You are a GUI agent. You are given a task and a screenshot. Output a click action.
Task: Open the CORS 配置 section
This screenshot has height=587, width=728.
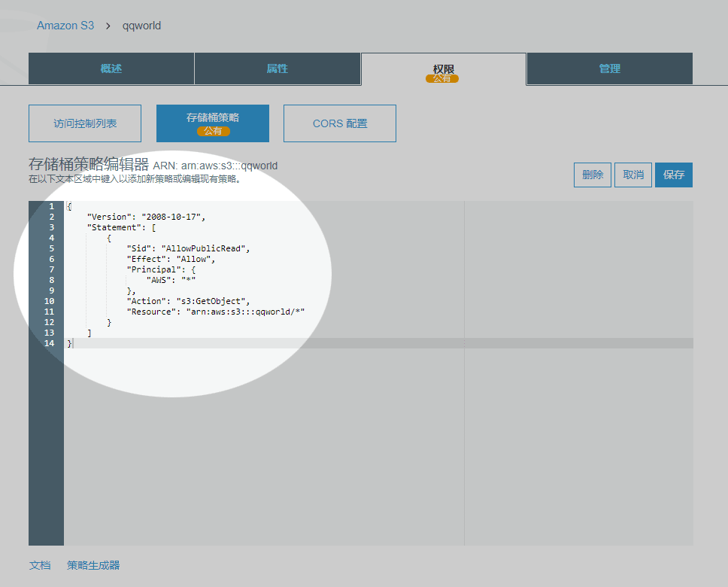(340, 123)
